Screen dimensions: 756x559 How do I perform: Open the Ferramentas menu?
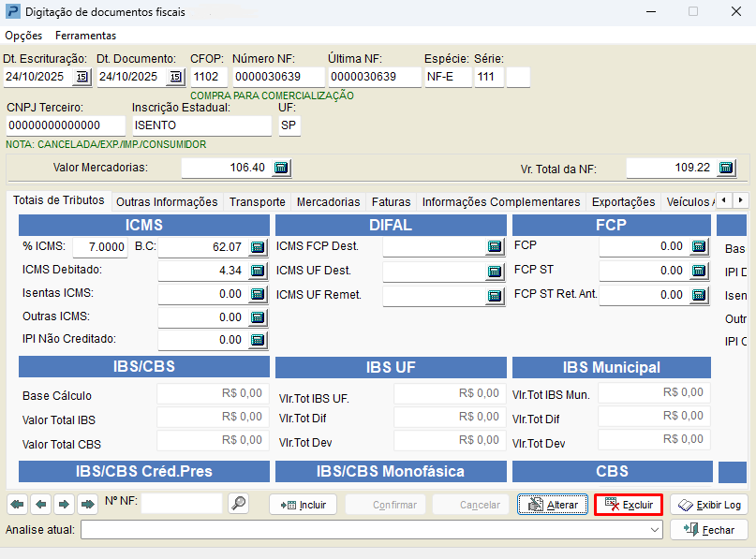pos(85,36)
